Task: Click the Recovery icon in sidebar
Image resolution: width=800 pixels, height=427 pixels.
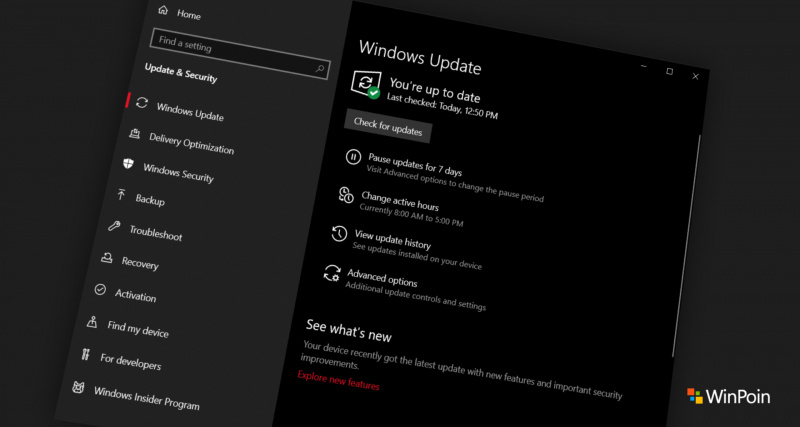Action: 107,258
